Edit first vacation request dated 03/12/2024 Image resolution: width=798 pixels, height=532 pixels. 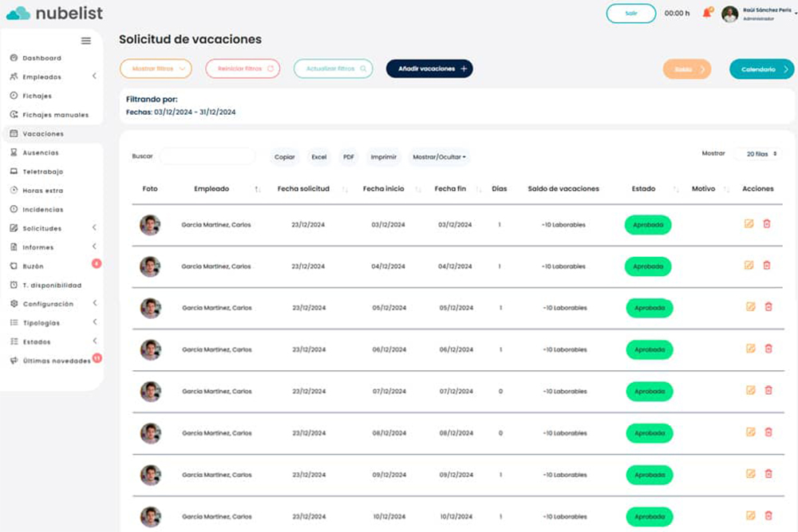pyautogui.click(x=749, y=223)
